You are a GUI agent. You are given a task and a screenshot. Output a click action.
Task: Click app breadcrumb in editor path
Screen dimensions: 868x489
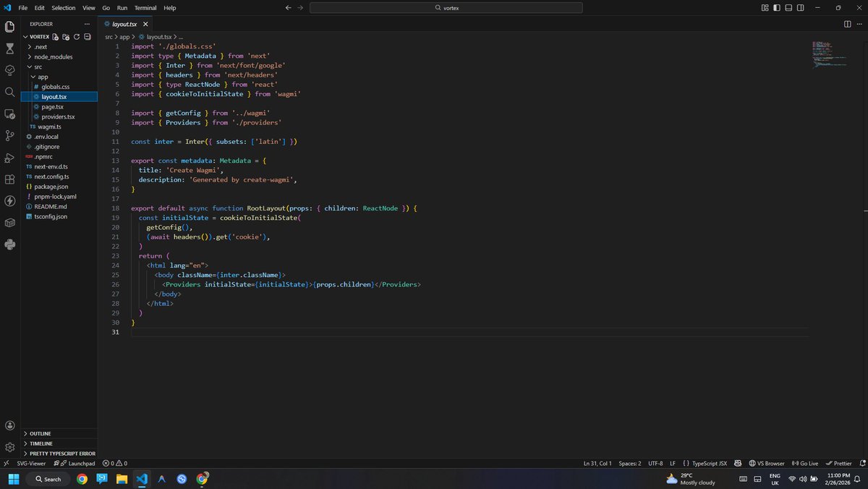click(124, 36)
